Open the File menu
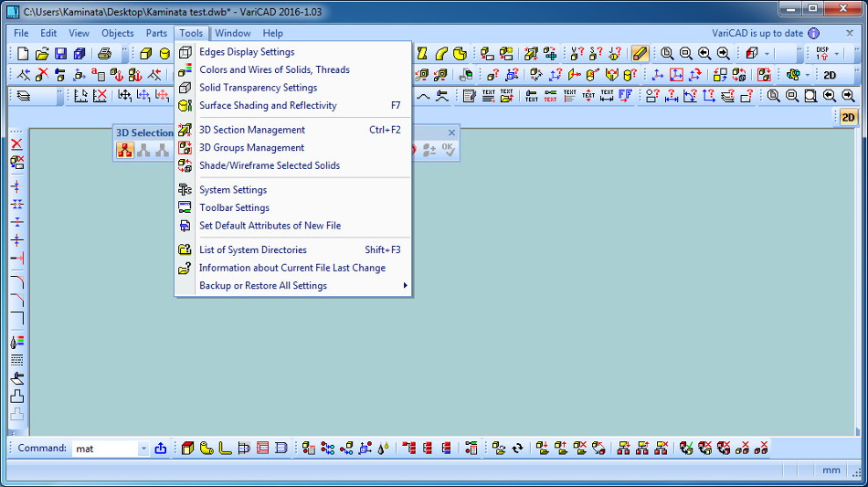 click(x=21, y=33)
